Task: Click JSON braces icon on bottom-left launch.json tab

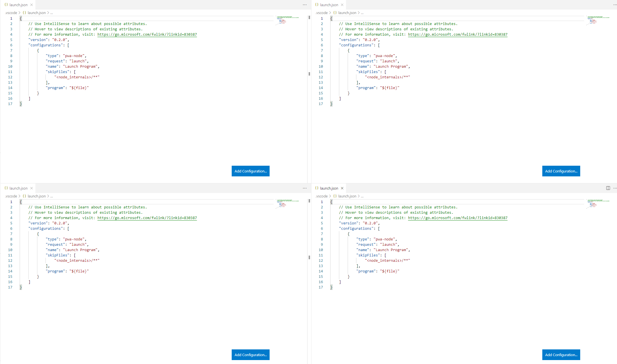Action: pos(6,188)
